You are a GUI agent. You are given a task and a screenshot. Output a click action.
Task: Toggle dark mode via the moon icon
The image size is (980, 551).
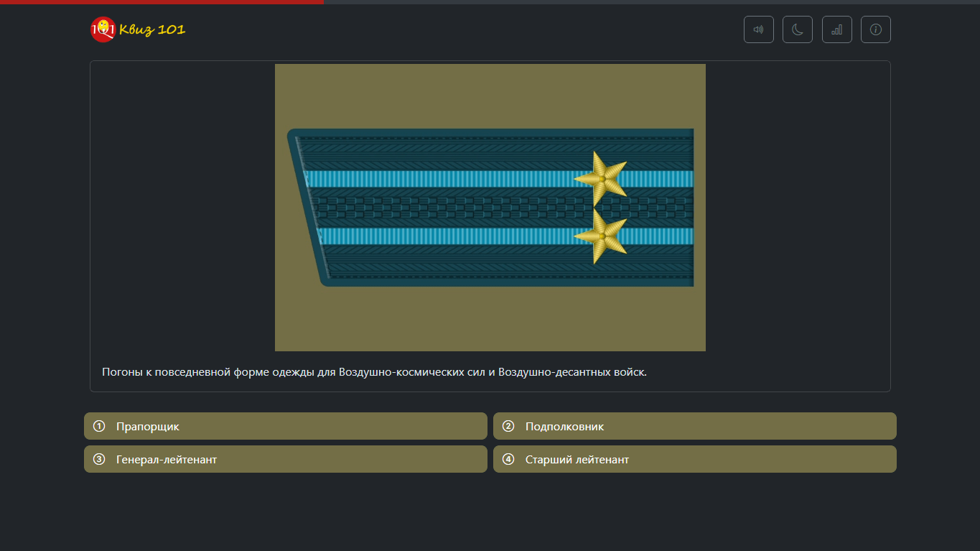797,29
